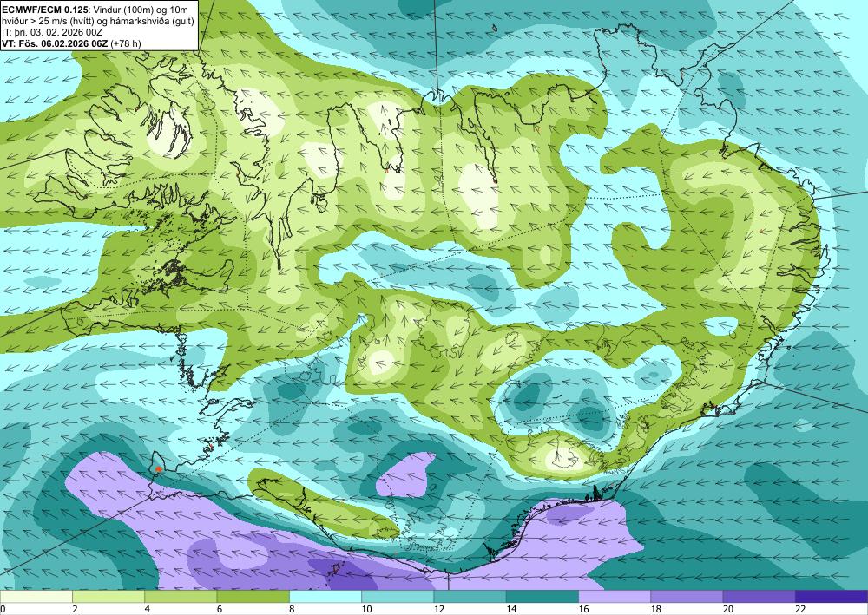This screenshot has width=868, height=615.
Task: Click the turquoise 10–12 legend segment
Action: coord(398,597)
